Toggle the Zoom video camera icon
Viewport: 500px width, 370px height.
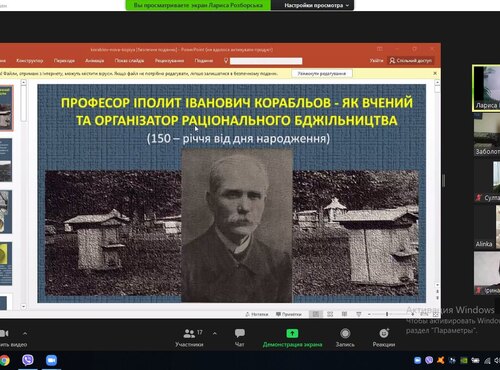click(x=4, y=333)
